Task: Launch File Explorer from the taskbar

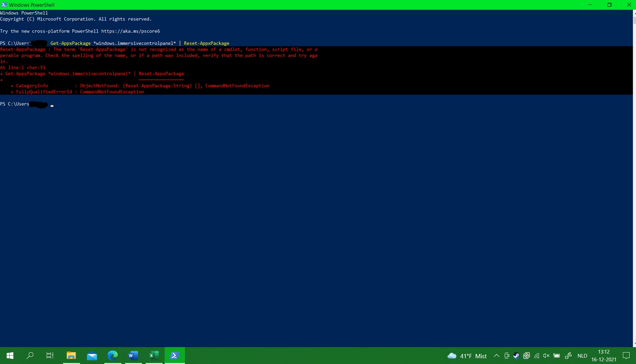Action: [71, 356]
